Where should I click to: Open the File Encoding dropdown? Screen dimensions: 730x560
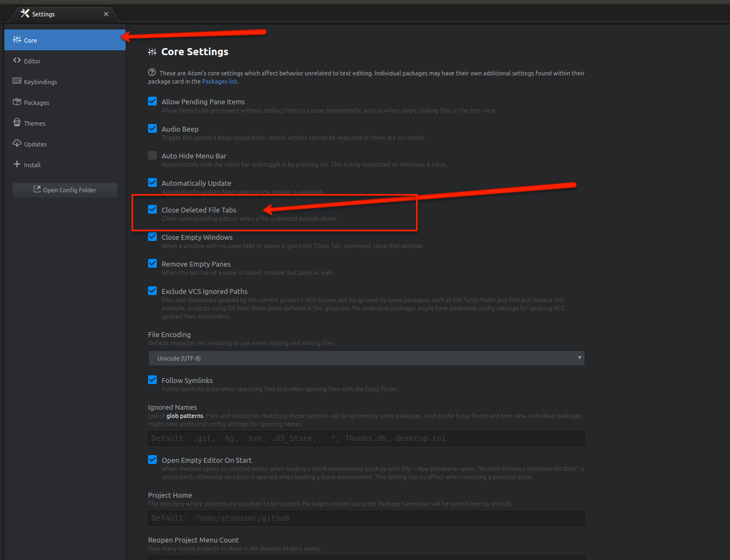[366, 358]
